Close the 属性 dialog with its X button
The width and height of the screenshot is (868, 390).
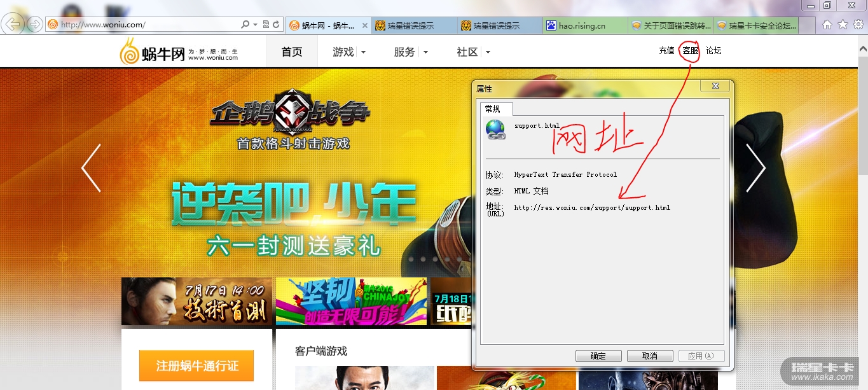715,86
